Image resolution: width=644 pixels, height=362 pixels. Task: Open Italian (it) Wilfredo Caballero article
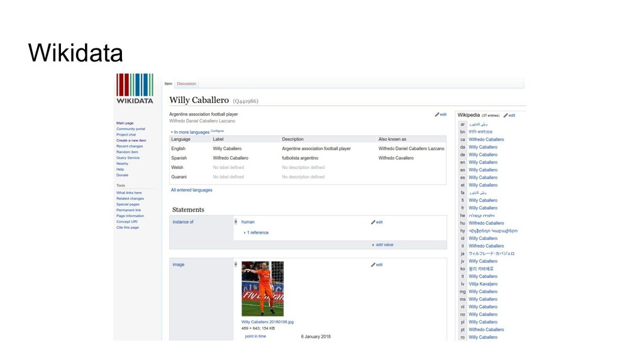(486, 246)
